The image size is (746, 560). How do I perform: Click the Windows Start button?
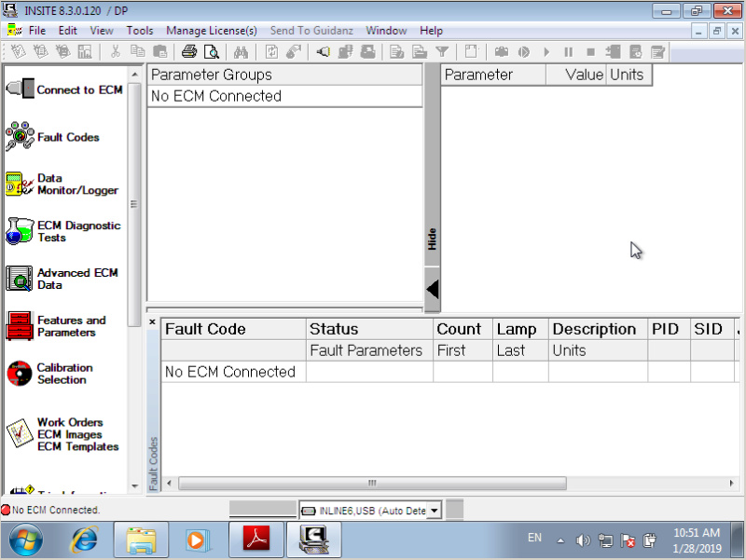coord(26,540)
